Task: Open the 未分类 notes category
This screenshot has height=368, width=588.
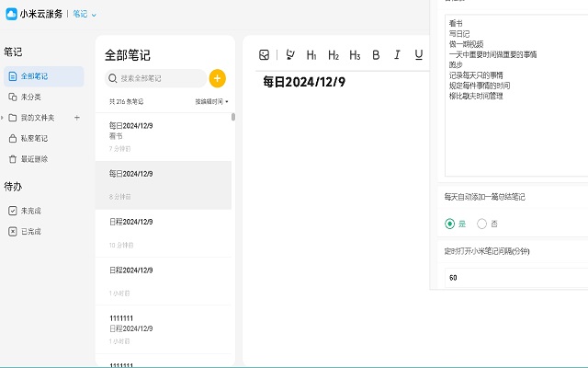Action: 25,97
